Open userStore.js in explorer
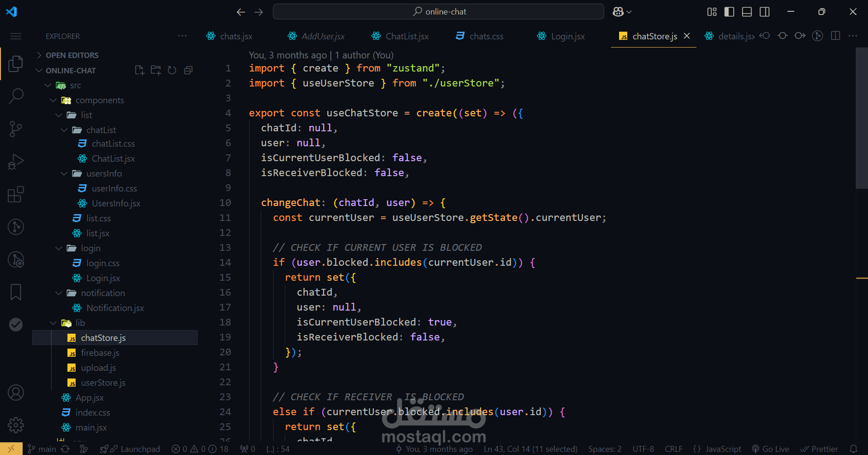Image resolution: width=868 pixels, height=455 pixels. point(103,383)
